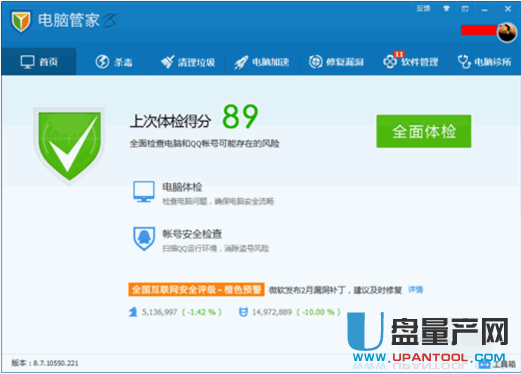Screen dimensions: 521x374
Task: Close the 电脑管家 window
Action: 508,9
